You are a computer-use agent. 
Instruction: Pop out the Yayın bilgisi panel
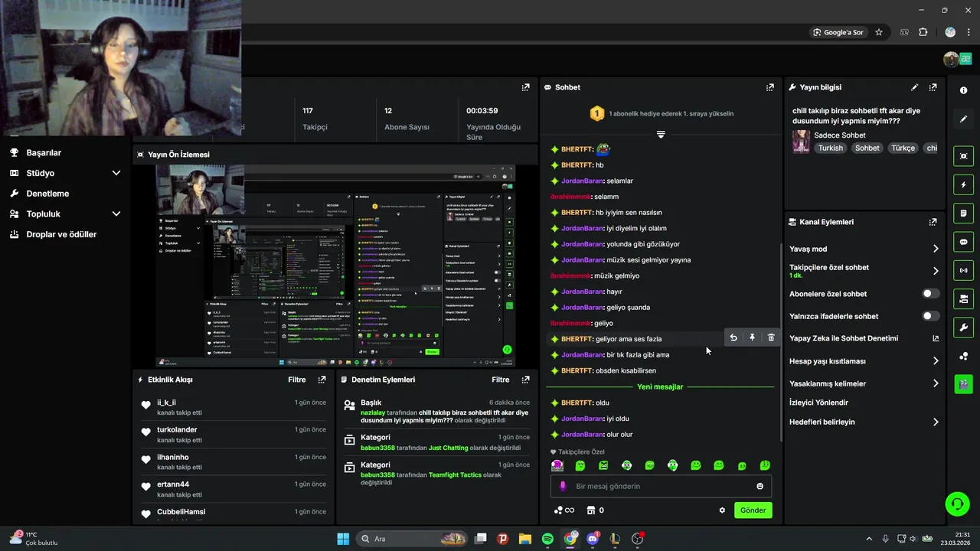[x=933, y=87]
